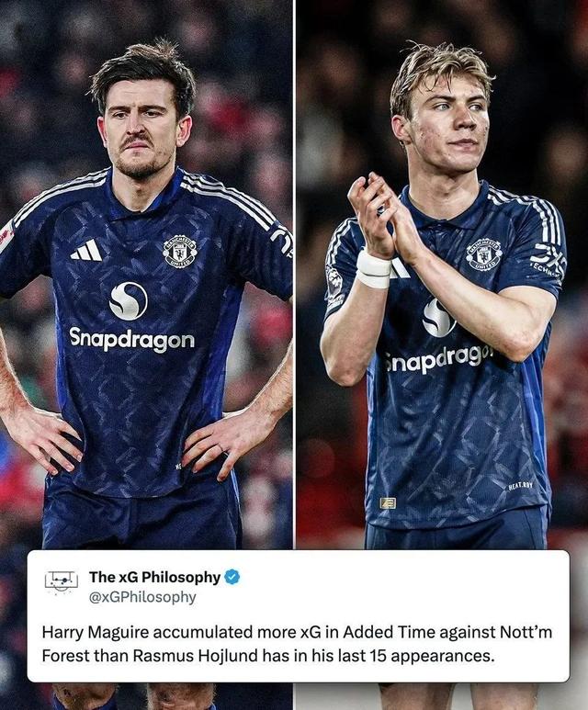588x710 pixels.
Task: Click the Manchester United crest on left shirt
Action: pos(179,252)
